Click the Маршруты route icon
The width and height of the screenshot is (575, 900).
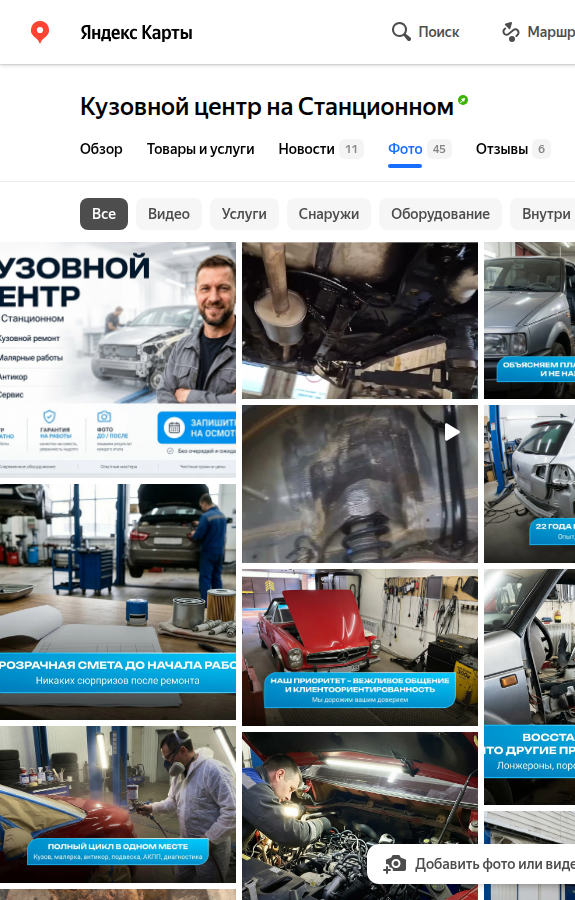(511, 32)
